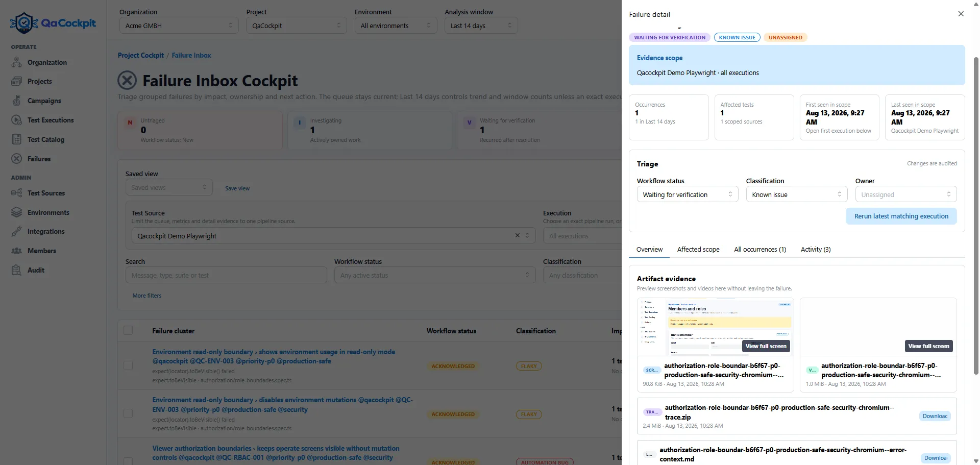Expand the Test Source combo box

tap(334, 236)
